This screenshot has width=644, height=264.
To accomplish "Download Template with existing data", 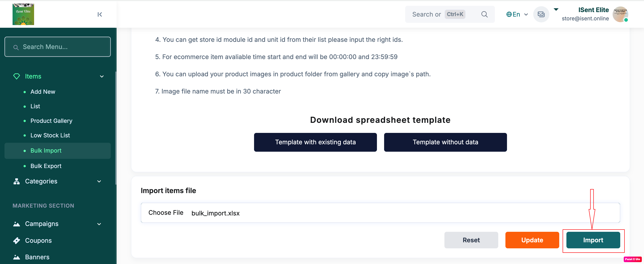I will [x=315, y=142].
